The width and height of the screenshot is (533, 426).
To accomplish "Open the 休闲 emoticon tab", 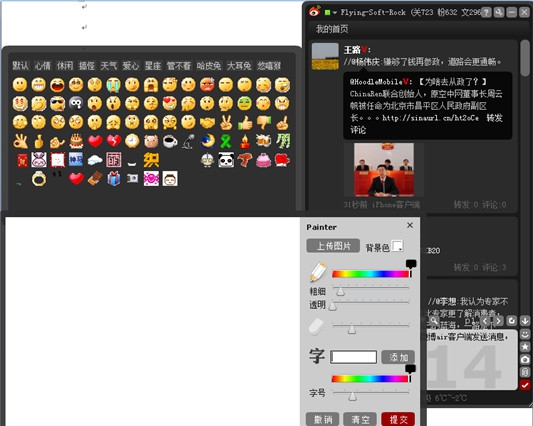I will (65, 65).
